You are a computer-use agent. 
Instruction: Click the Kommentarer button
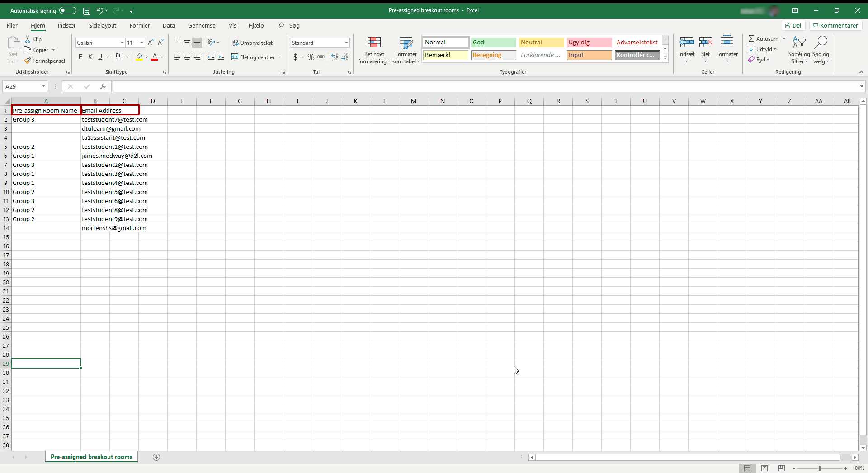pos(835,25)
